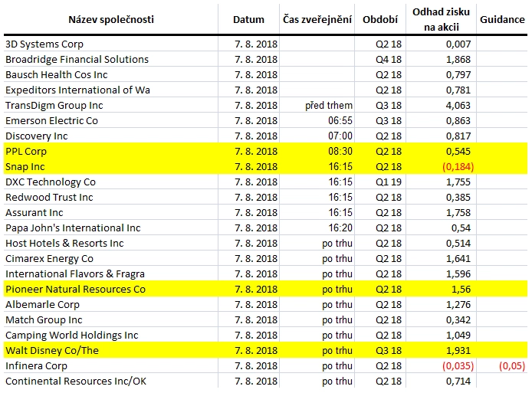
Task: Click the 'Guidance' column header
Action: tap(502, 20)
